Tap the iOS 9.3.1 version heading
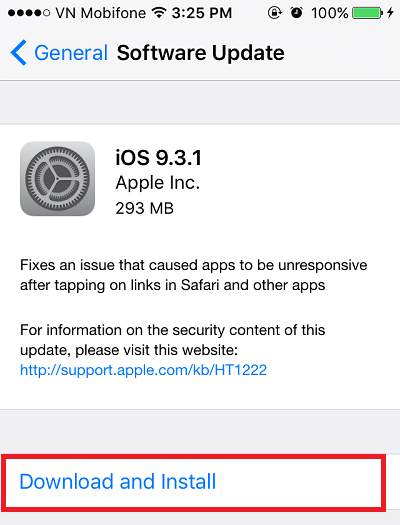 tap(159, 157)
